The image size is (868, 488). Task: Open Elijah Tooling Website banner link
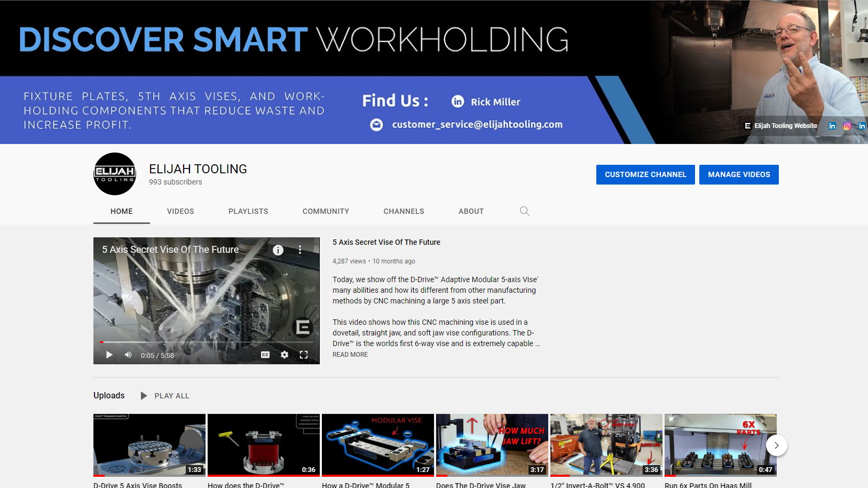tap(780, 126)
